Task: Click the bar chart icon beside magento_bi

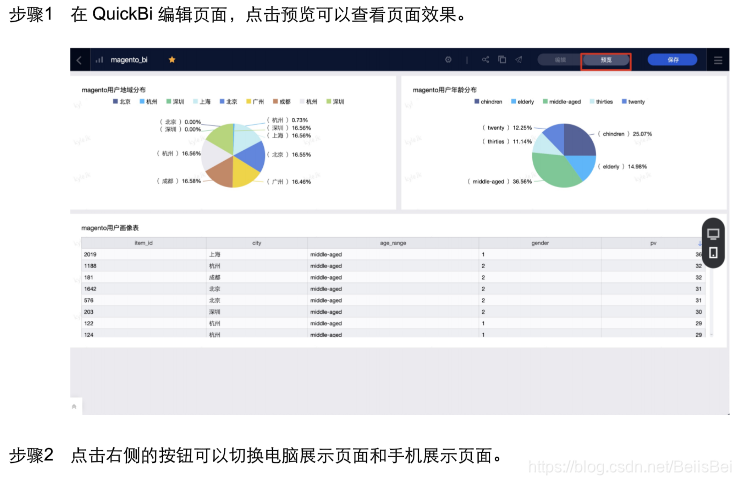Action: pos(99,60)
